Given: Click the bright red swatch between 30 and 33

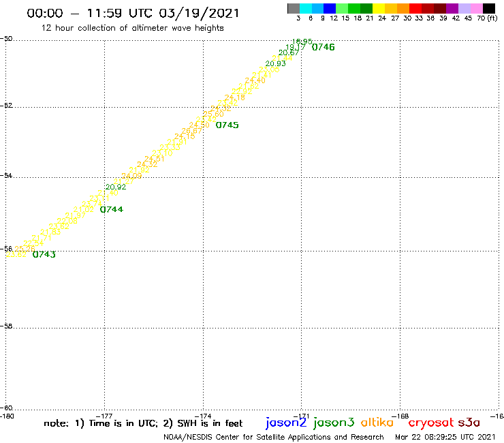Looking at the screenshot, I should (x=415, y=8).
